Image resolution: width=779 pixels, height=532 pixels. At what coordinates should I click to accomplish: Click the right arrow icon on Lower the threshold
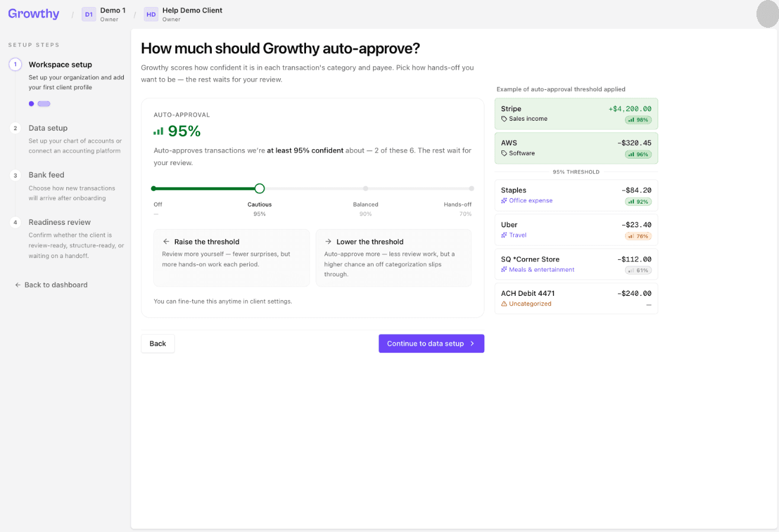point(328,241)
